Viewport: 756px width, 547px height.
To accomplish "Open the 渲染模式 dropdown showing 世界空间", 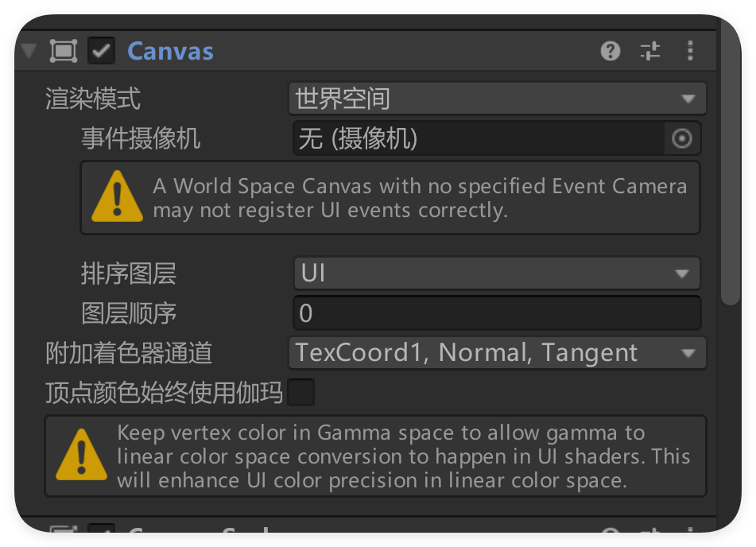I will pos(497,99).
